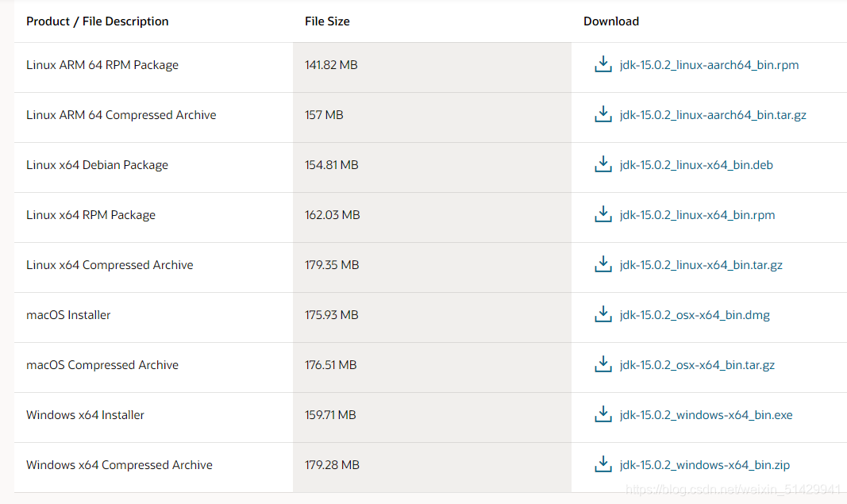The image size is (847, 504).
Task: Select 'Linux x64 Compressed Archive' text
Action: [110, 264]
